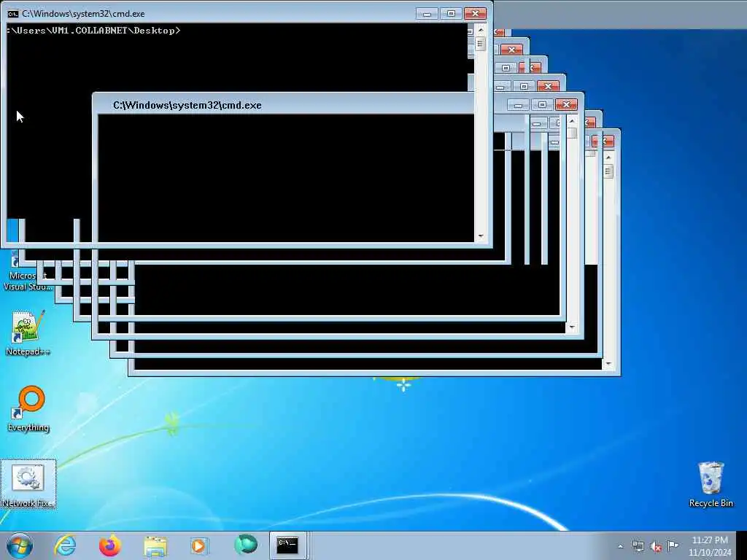Open Windows Explorer folder icon in taskbar
This screenshot has height=560, width=747.
(x=155, y=545)
